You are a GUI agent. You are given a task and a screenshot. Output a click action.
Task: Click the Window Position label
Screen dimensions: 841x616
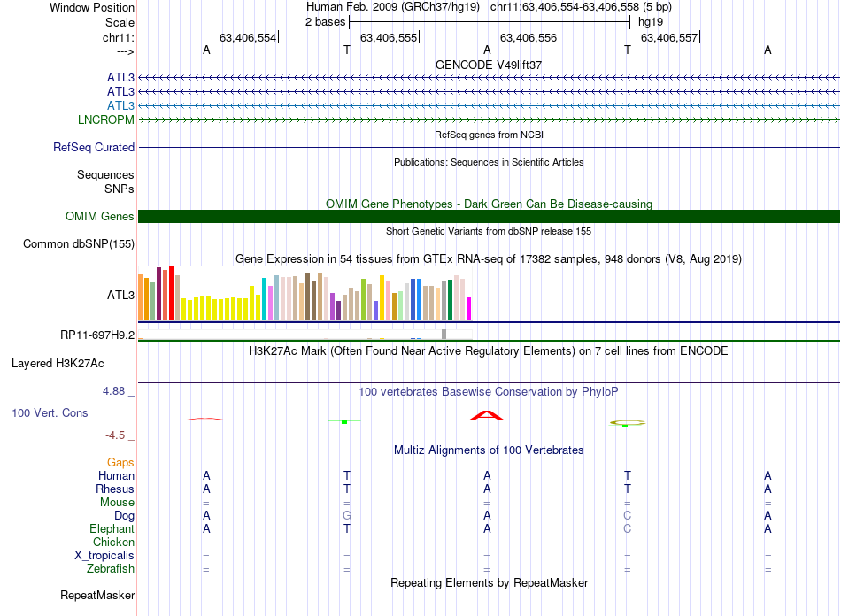pyautogui.click(x=92, y=7)
